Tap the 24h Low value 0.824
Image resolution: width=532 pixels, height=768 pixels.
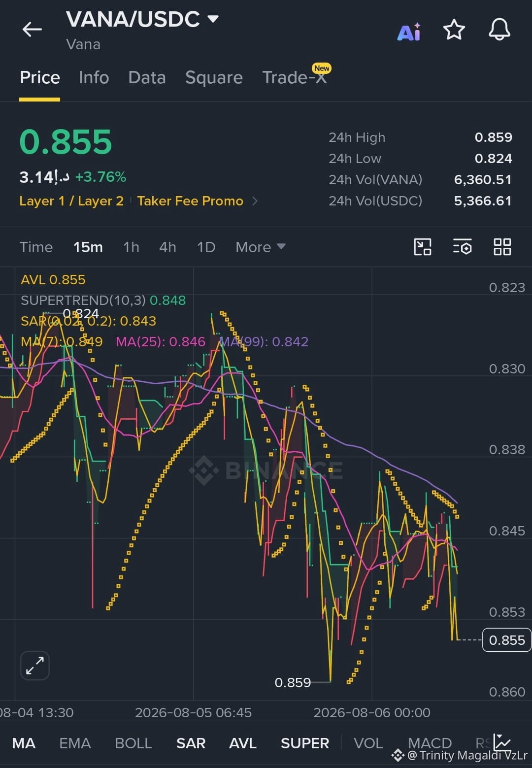(493, 159)
